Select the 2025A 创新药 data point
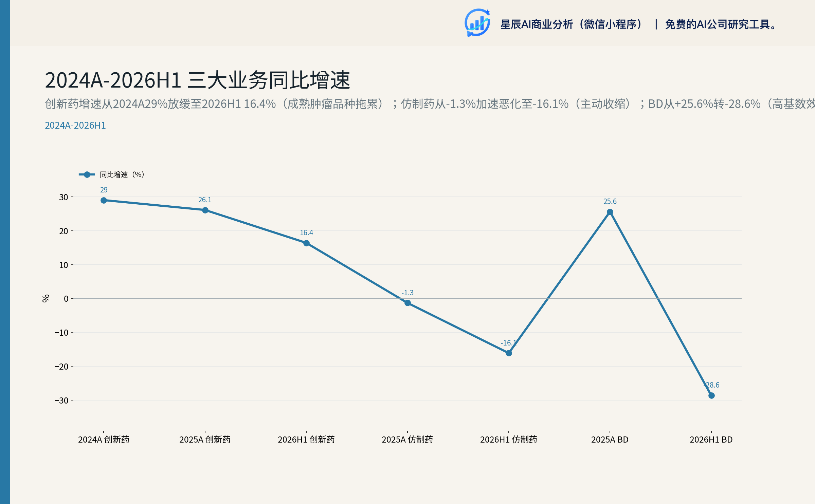The width and height of the screenshot is (815, 504). (x=205, y=210)
